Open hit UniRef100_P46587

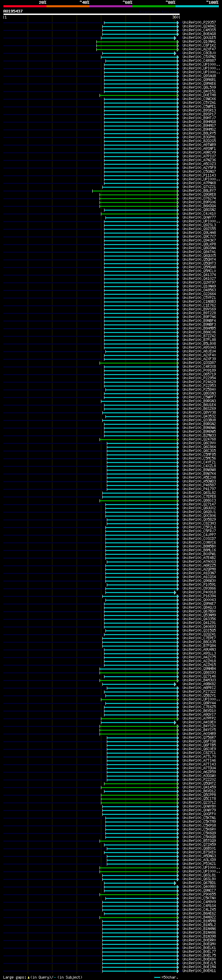pos(199,485)
